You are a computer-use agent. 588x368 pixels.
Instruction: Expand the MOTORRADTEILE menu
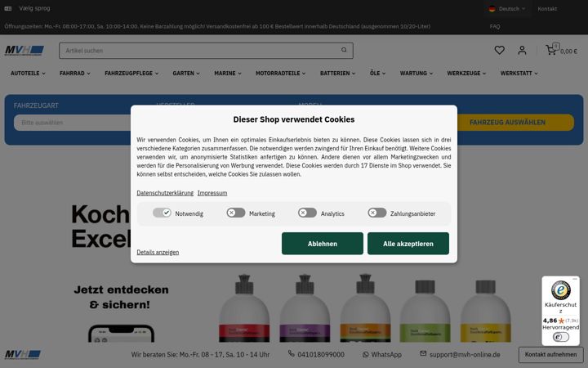tap(280, 74)
